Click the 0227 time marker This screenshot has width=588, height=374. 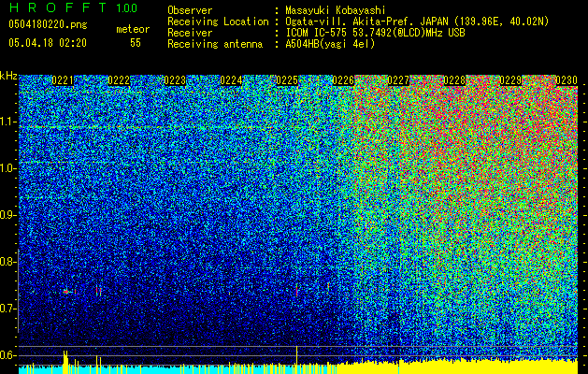pos(398,80)
